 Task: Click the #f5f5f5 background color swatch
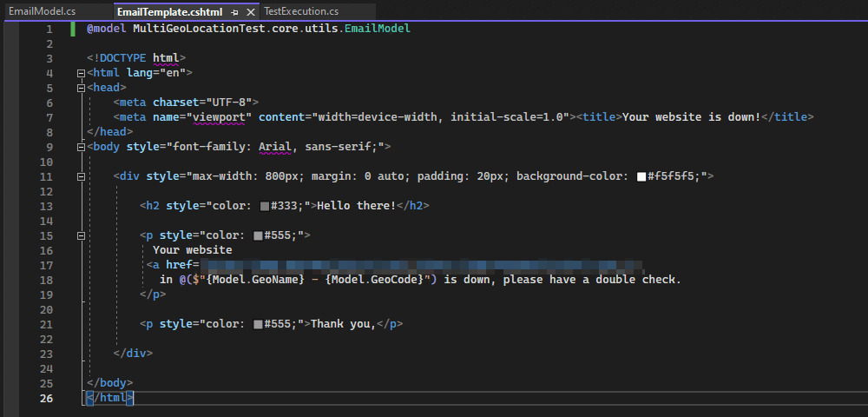coord(641,176)
